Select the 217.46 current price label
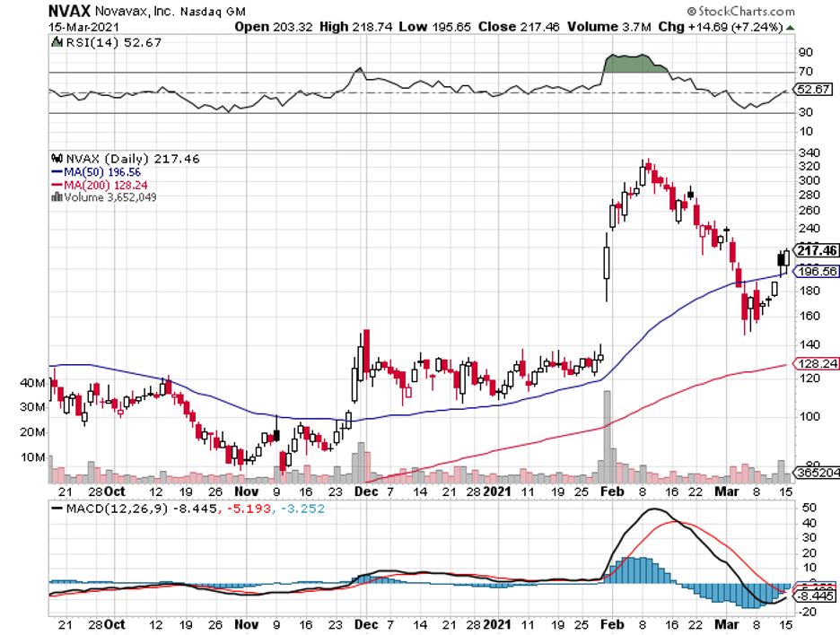840x635 pixels. click(816, 250)
